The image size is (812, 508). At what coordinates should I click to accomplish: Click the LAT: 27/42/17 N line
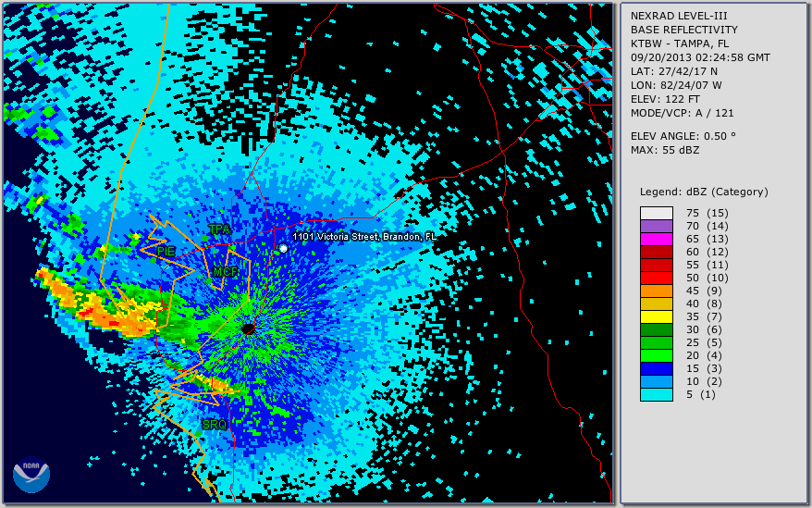click(674, 71)
